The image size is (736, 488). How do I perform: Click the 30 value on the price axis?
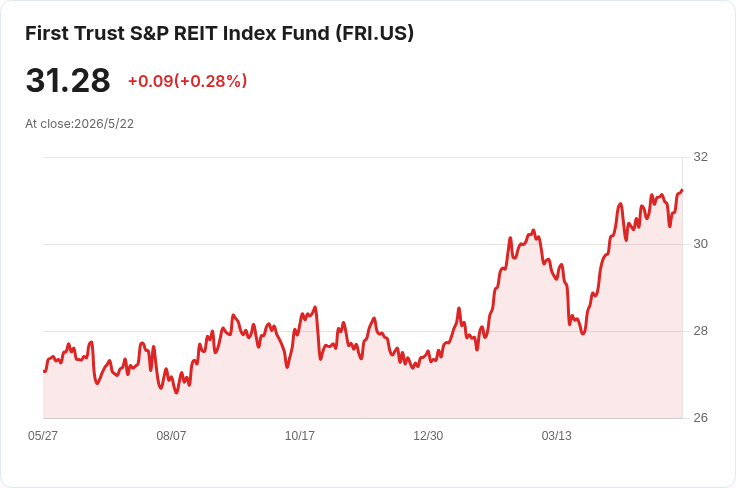(700, 244)
